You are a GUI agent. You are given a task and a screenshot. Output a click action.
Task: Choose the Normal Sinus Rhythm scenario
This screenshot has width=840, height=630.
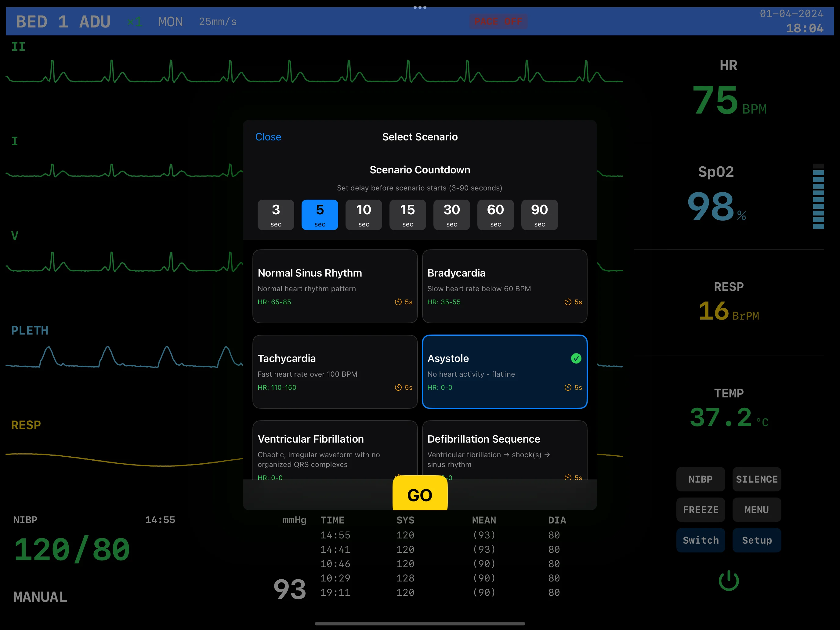point(335,286)
